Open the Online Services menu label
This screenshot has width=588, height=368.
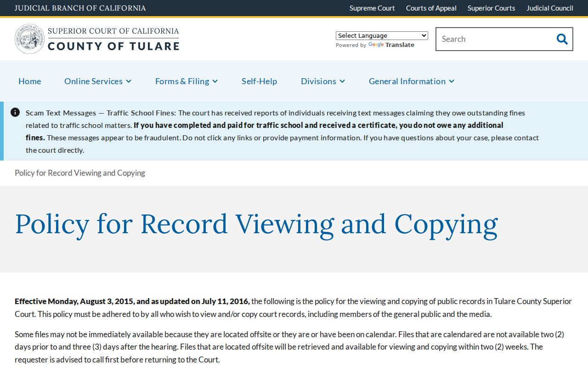tap(93, 81)
